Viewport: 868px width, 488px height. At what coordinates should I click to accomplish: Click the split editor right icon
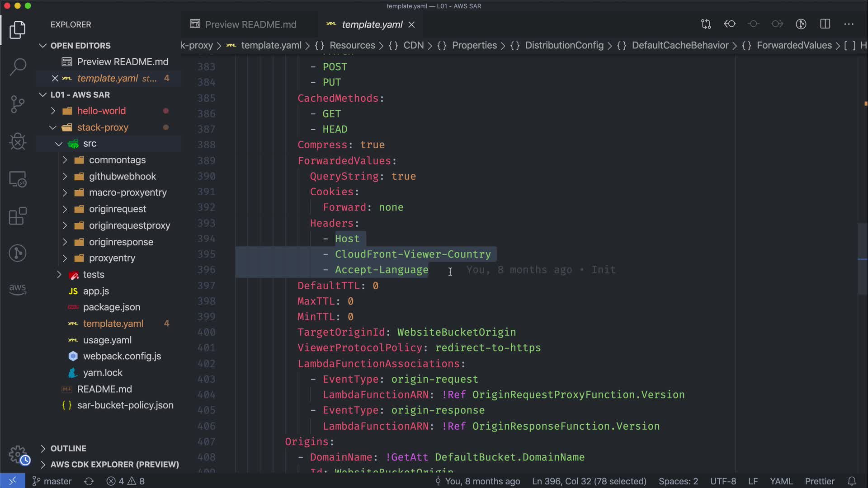click(825, 24)
